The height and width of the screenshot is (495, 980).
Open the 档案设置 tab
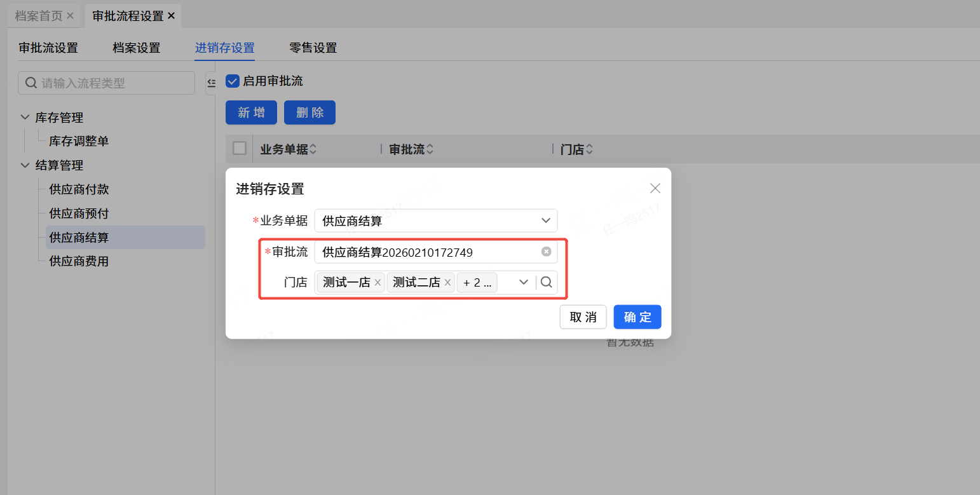(x=137, y=48)
